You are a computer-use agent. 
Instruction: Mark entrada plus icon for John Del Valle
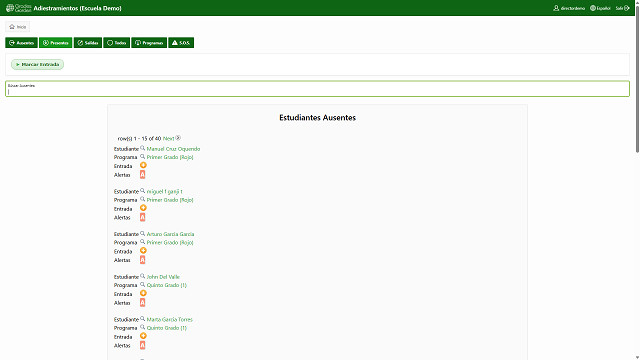(x=143, y=293)
